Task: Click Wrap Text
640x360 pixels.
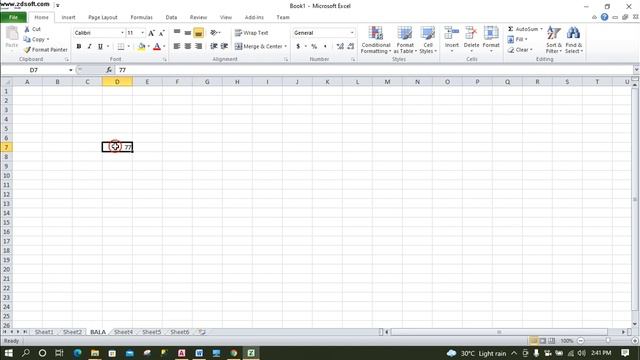Action: click(251, 33)
